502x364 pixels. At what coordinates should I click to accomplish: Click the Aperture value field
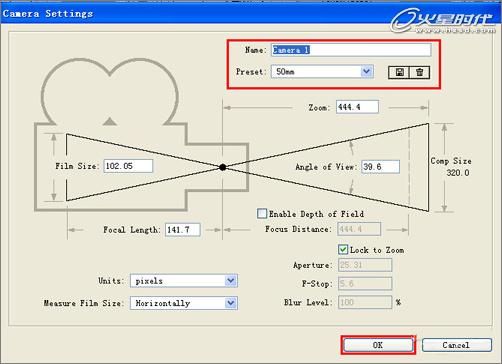pos(365,265)
